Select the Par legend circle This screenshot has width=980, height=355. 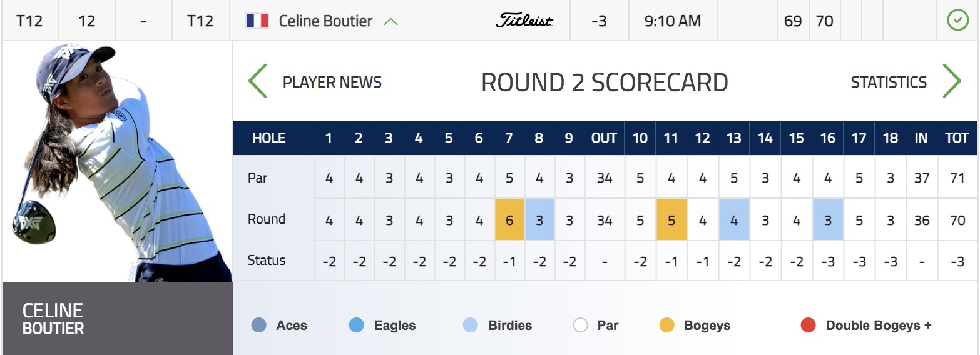click(x=581, y=325)
